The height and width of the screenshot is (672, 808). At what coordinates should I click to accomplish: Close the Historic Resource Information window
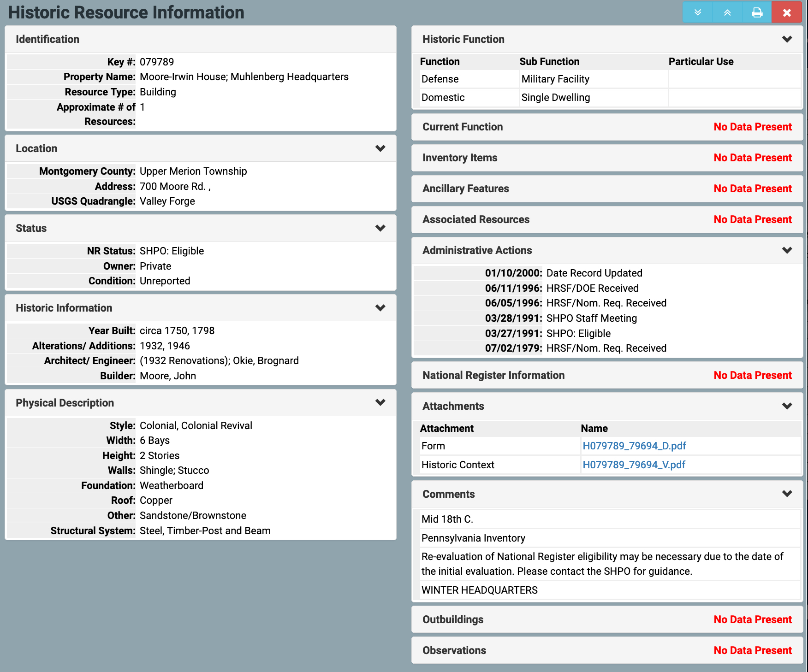click(787, 12)
